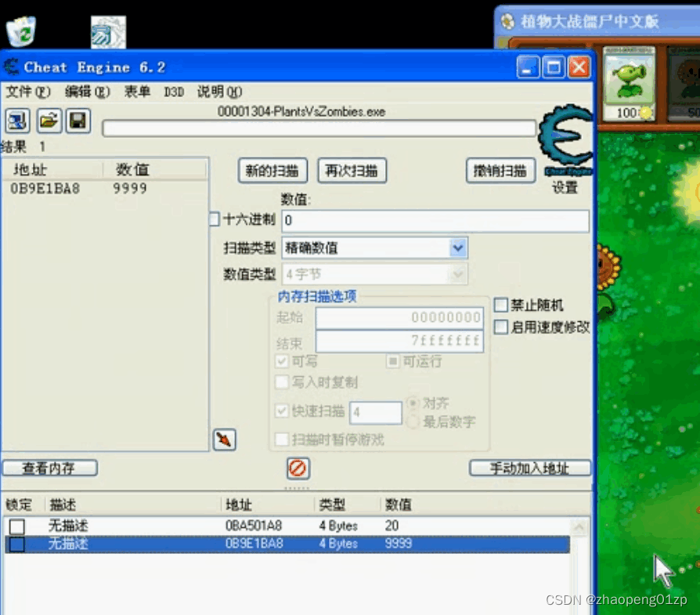The height and width of the screenshot is (615, 700).
Task: Click the 结束 stop address field
Action: tap(399, 342)
